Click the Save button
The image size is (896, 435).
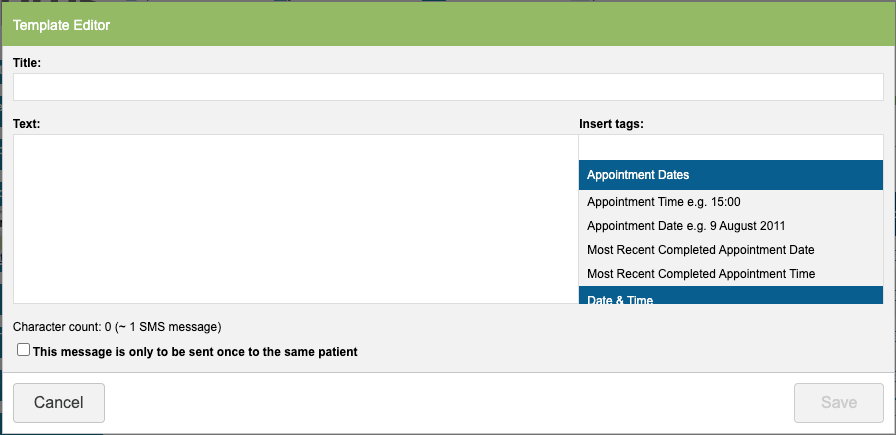[838, 402]
